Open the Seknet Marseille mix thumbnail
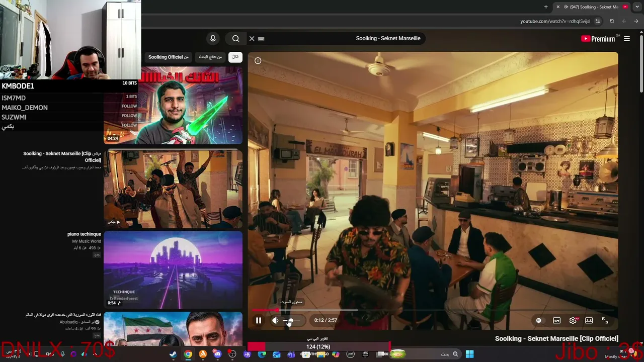Viewport: 644px width, 362px height. [173, 189]
